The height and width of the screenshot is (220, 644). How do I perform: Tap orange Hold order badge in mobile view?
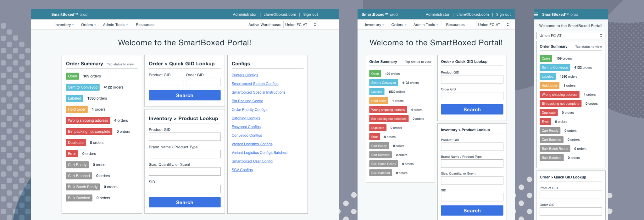pos(549,85)
